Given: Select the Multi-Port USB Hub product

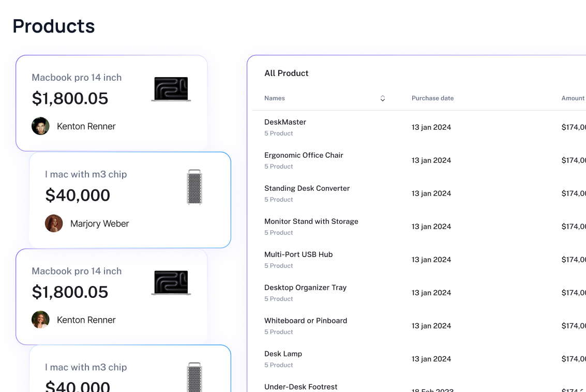Looking at the screenshot, I should (x=298, y=254).
